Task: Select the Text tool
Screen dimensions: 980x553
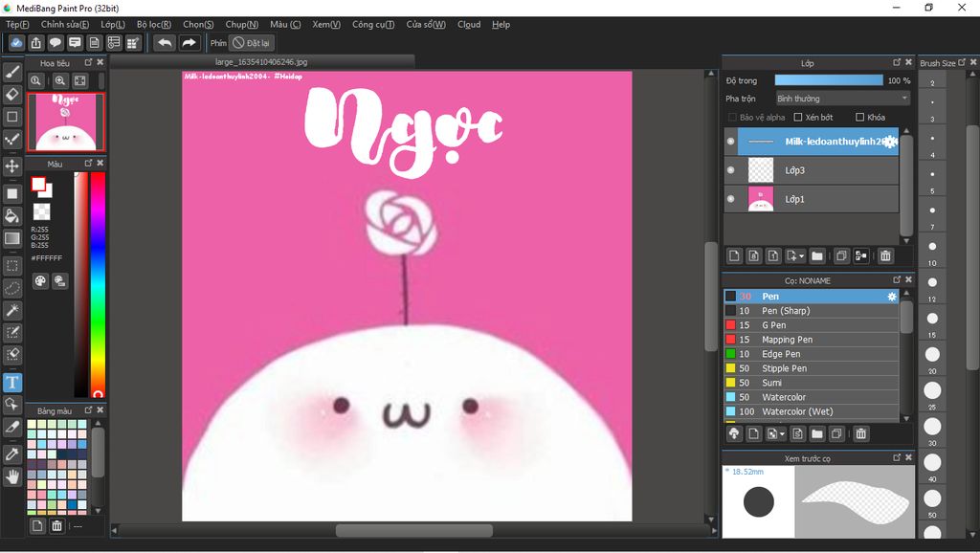Action: pyautogui.click(x=11, y=383)
